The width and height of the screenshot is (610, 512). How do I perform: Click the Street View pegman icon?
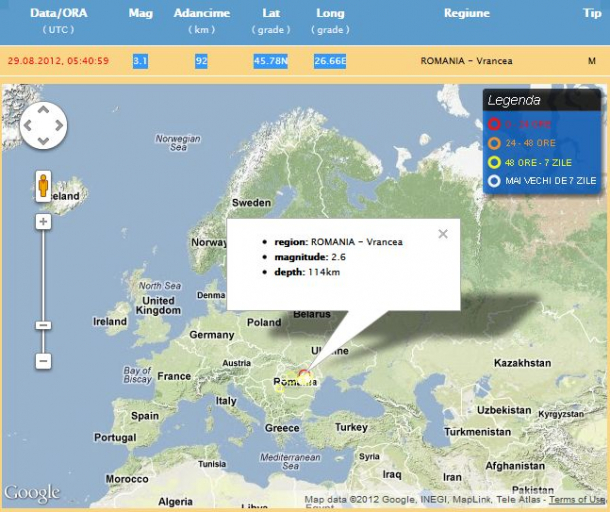tap(44, 186)
